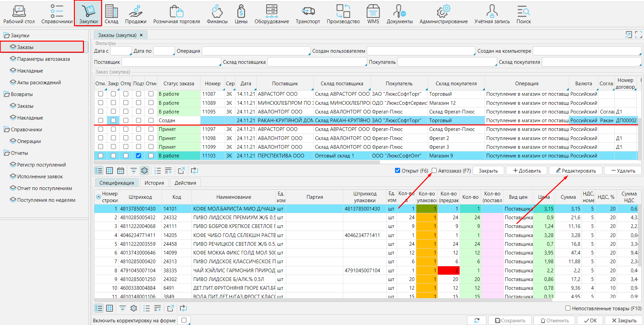Open the Склад module in top toolbar
This screenshot has width=644, height=325.
pos(111,14)
